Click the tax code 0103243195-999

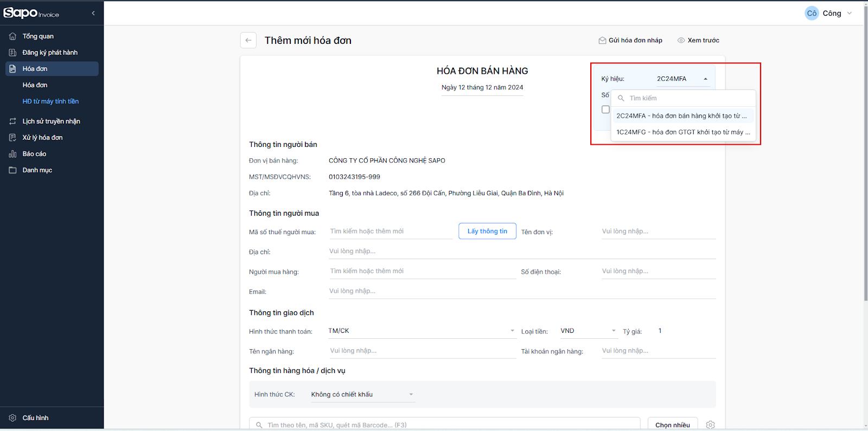(354, 177)
